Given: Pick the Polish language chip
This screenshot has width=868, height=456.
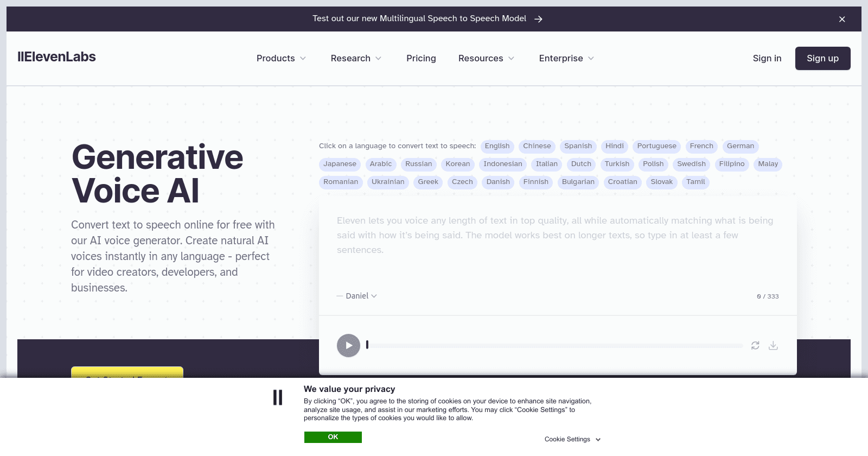Looking at the screenshot, I should pos(653,164).
